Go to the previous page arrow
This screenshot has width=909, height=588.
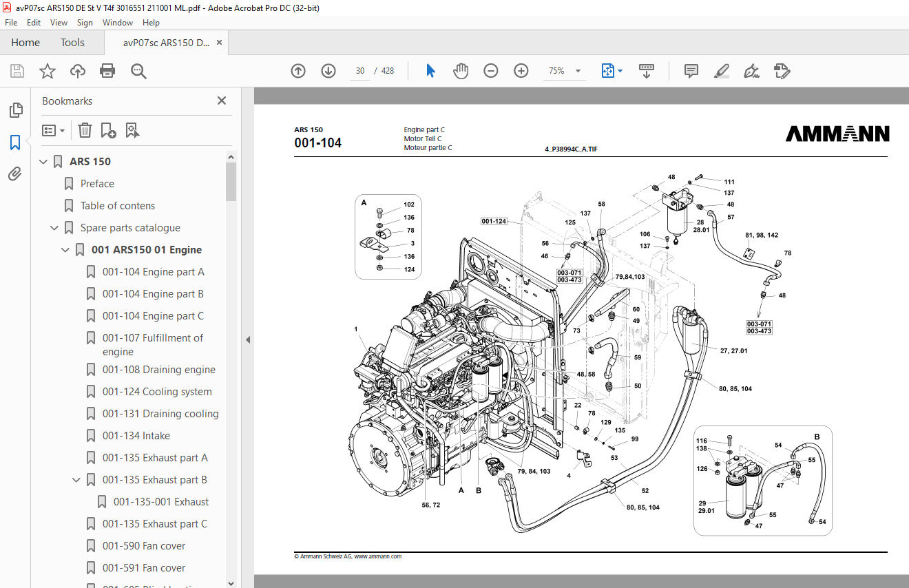298,71
